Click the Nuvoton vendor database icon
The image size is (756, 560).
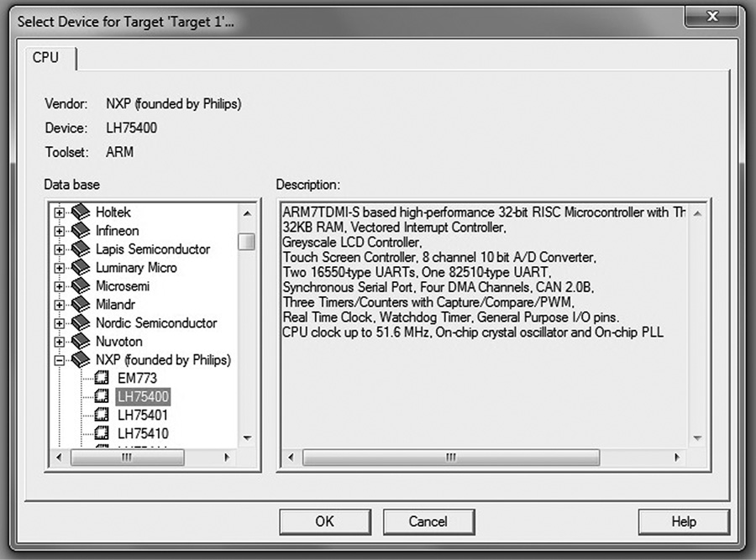point(80,341)
